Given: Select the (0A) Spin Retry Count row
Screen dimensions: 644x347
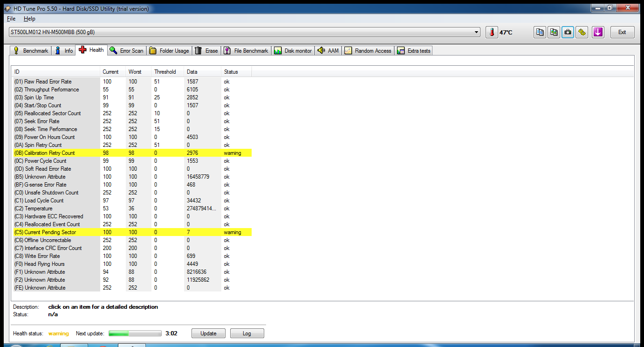Looking at the screenshot, I should [x=132, y=145].
